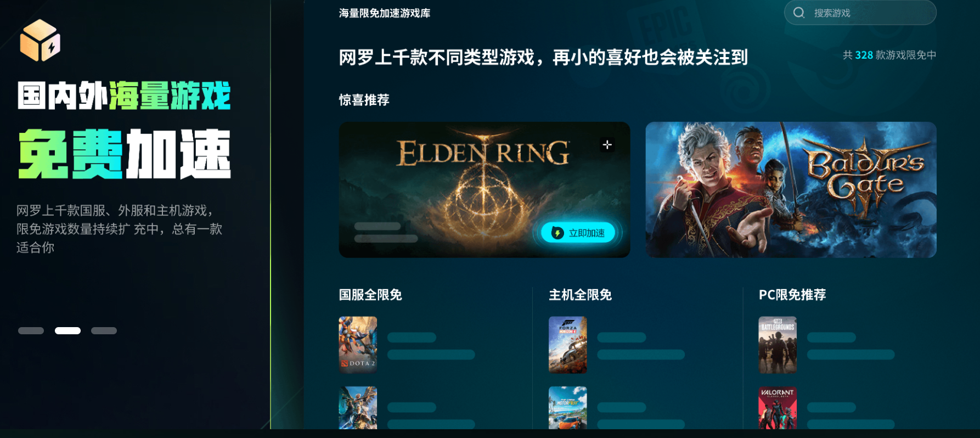The height and width of the screenshot is (438, 980).
Task: Select the Valorant game cover
Action: [x=778, y=408]
